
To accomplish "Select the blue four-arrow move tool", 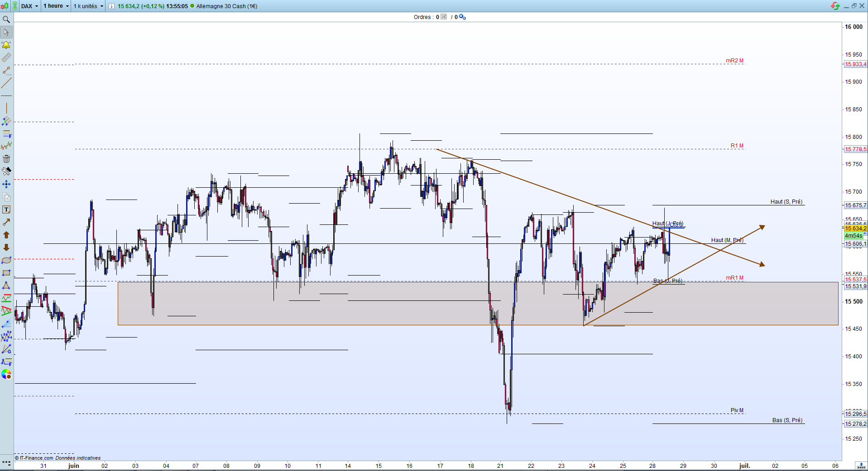I will click(6, 184).
